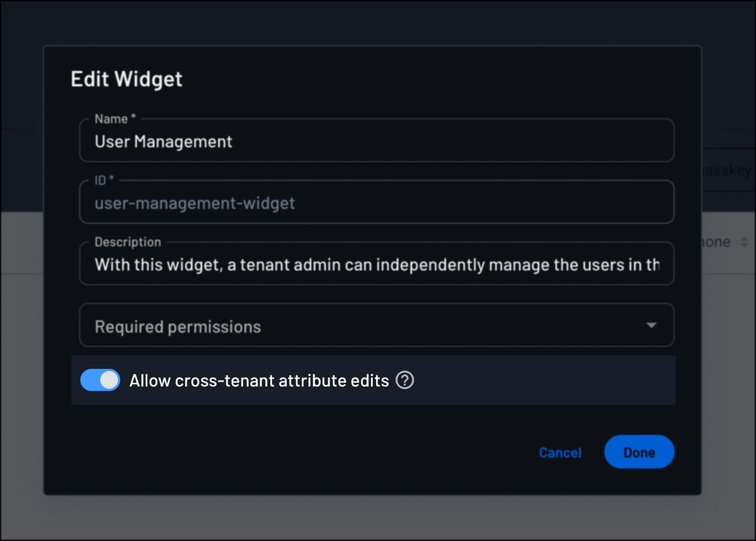Disable the cross-tenant attribute edits switch
Screen dimensions: 756x541
pyautogui.click(x=100, y=380)
